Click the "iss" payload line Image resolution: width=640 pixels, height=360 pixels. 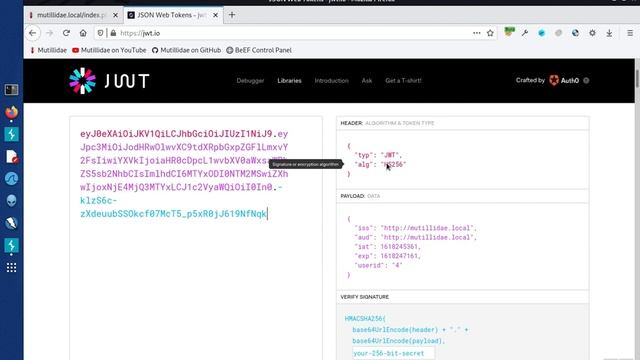click(x=416, y=228)
